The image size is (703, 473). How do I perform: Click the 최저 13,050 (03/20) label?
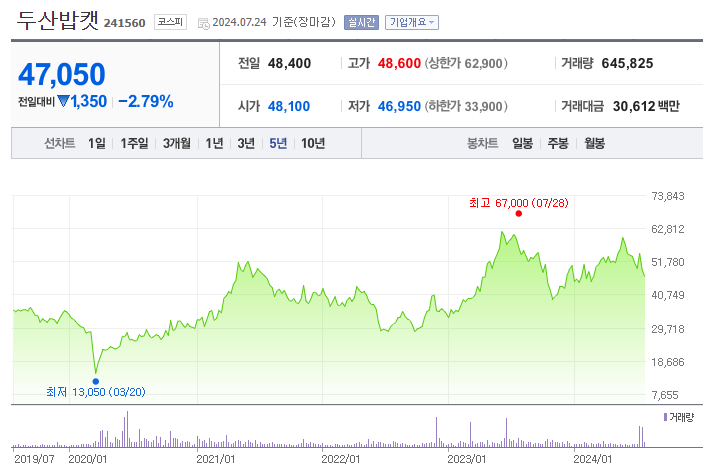[96, 392]
